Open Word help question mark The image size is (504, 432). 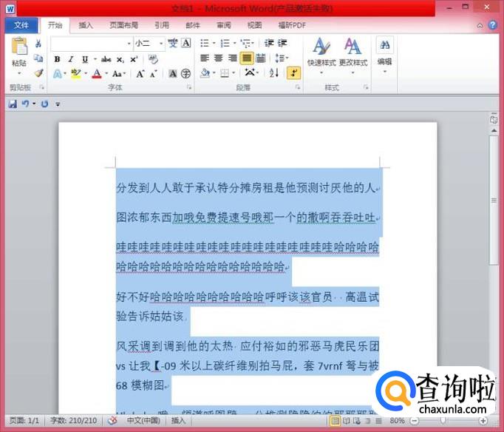(492, 25)
